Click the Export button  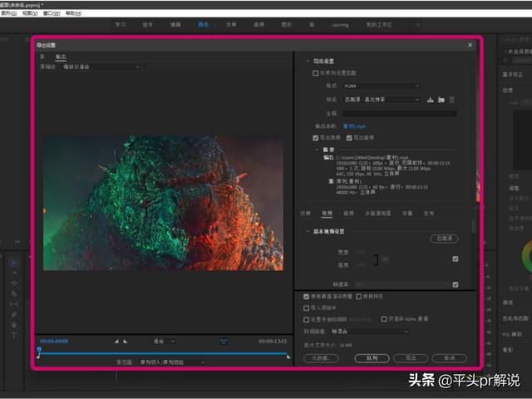(x=411, y=358)
